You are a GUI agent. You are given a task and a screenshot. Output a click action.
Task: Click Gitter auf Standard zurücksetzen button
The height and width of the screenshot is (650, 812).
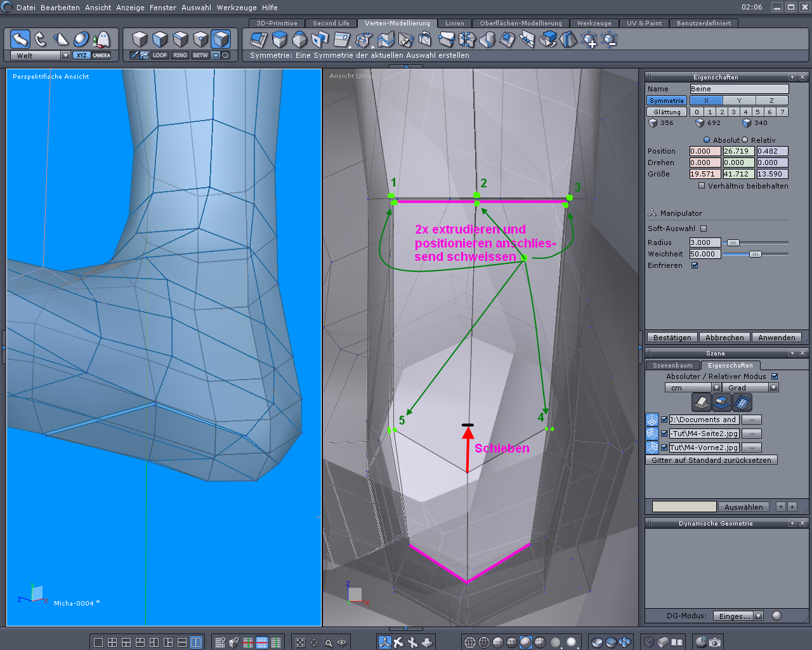[x=711, y=460]
